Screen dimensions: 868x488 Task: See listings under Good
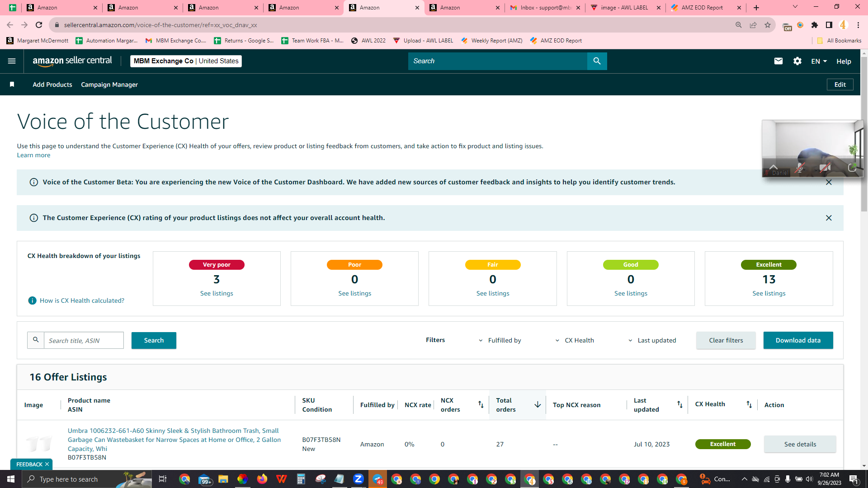point(631,293)
